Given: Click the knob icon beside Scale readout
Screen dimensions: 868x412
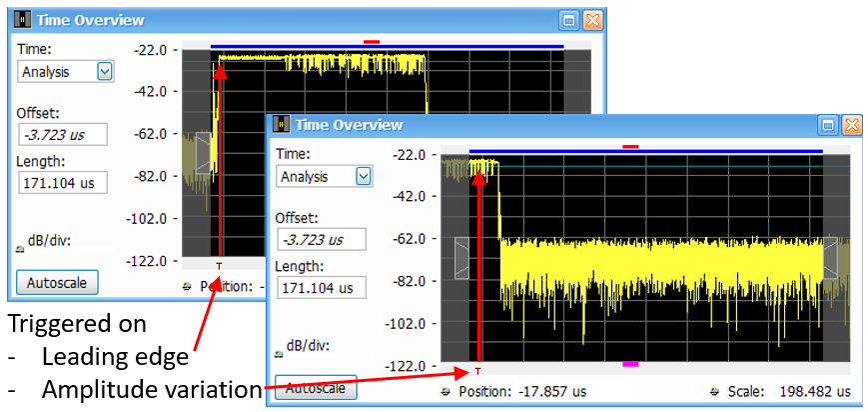Looking at the screenshot, I should pyautogui.click(x=714, y=392).
